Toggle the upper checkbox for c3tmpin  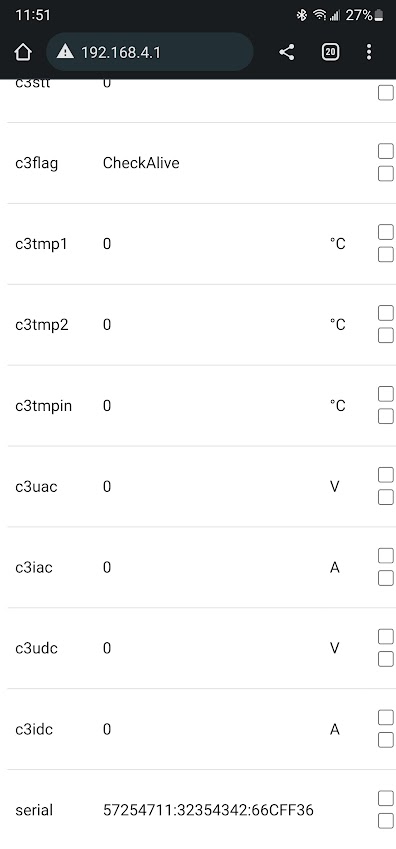pyautogui.click(x=386, y=394)
